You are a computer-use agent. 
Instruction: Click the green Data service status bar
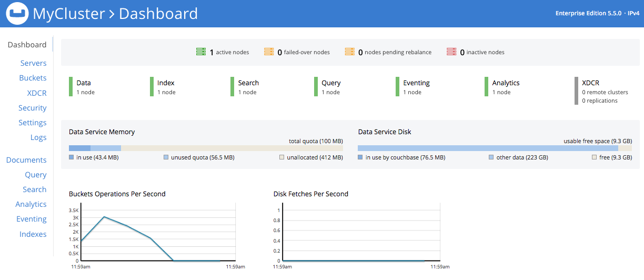[x=71, y=87]
